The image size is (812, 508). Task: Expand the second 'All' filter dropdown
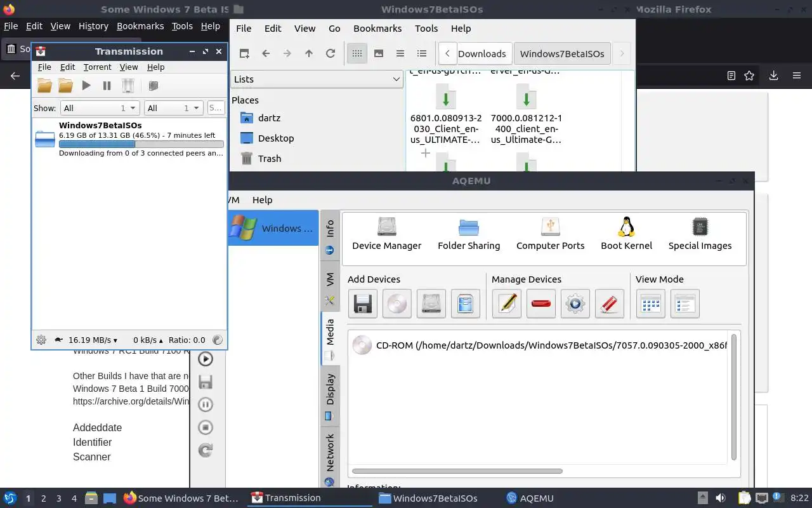173,108
